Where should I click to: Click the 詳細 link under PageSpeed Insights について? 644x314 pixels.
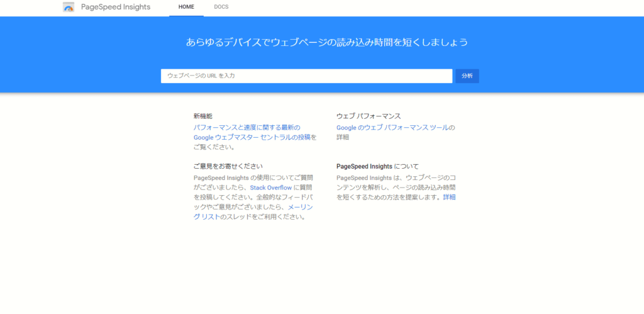[449, 198]
